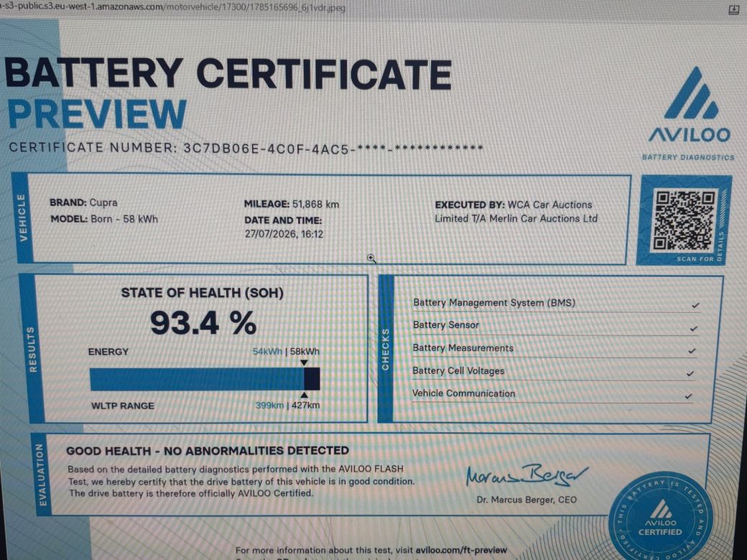The image size is (747, 560).
Task: Click 'Battery Cell Voltages' row label
Action: (x=458, y=370)
